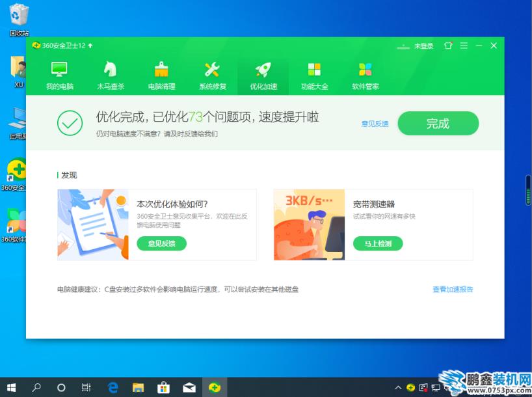Click 未登录 to sign in
Viewport: 532px width, 397px height.
point(423,46)
